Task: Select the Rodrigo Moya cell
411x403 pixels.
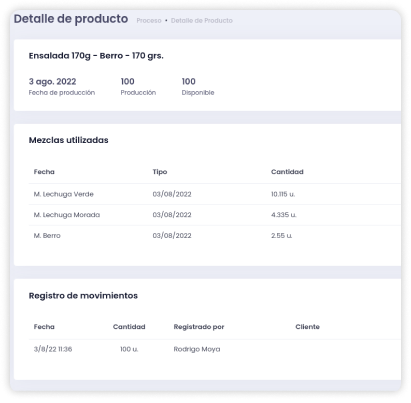Action: click(197, 349)
